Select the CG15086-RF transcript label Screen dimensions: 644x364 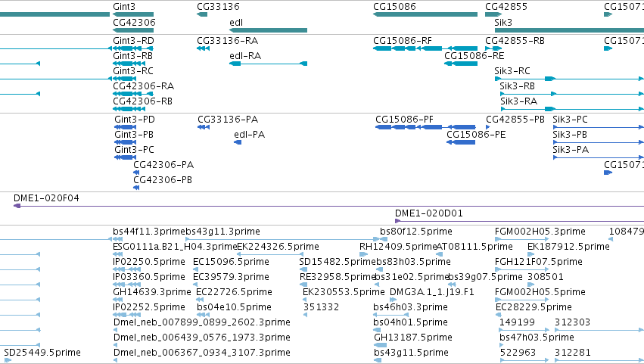click(x=403, y=41)
